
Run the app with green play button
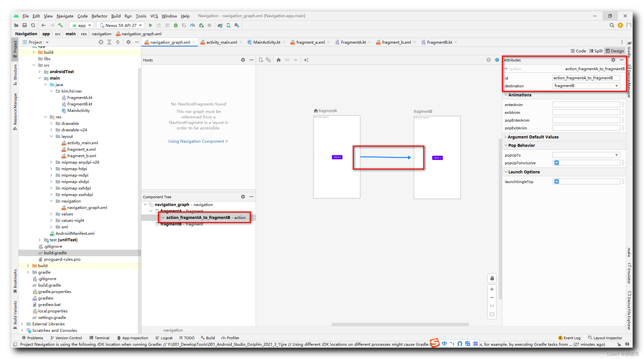(x=150, y=25)
